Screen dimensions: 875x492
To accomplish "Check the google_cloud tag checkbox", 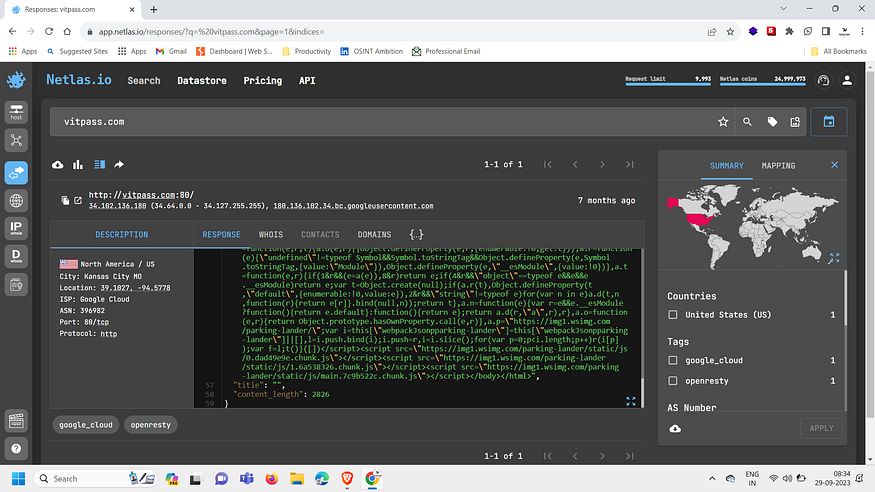I will [673, 360].
